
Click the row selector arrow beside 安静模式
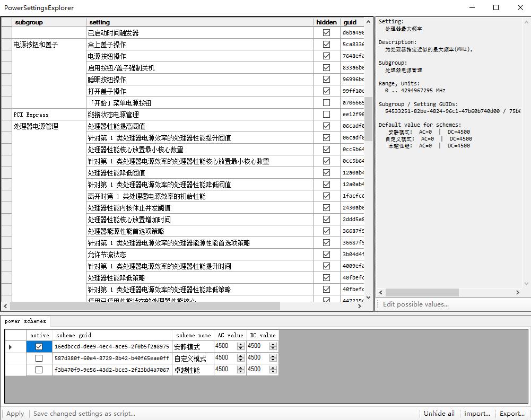(11, 346)
